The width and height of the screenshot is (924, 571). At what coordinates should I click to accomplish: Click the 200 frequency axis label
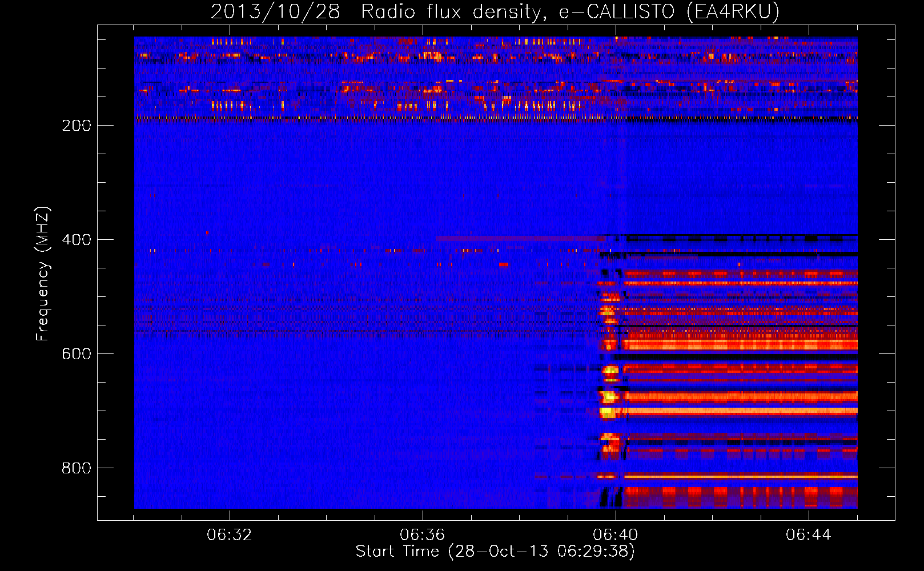77,126
